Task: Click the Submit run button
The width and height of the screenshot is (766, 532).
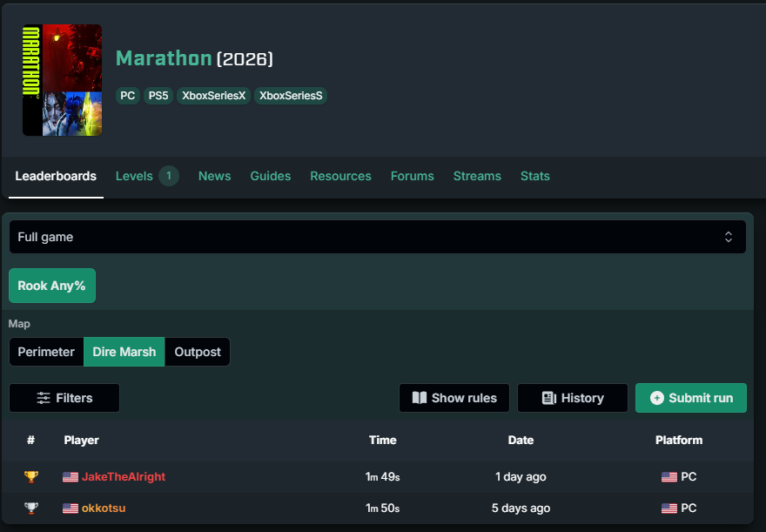Action: [691, 398]
